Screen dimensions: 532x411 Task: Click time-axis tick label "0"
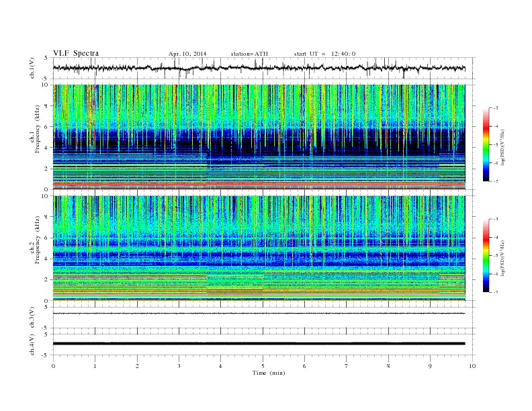(x=53, y=366)
